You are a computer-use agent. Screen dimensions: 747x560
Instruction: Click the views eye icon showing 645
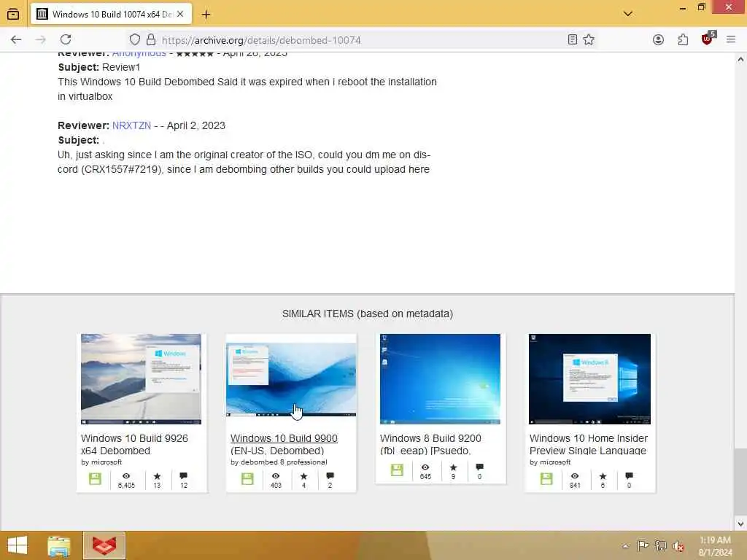tap(425, 467)
